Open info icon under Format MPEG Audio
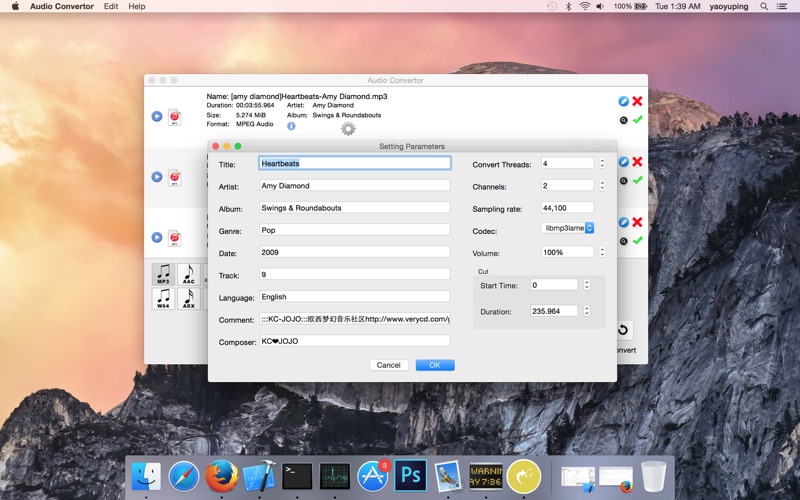 point(291,126)
